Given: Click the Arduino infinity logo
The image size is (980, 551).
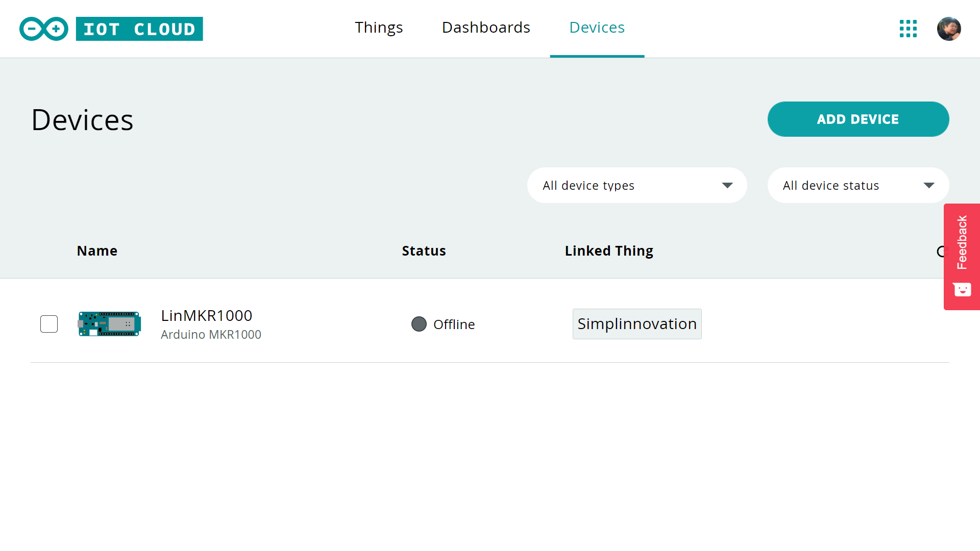Looking at the screenshot, I should (43, 29).
